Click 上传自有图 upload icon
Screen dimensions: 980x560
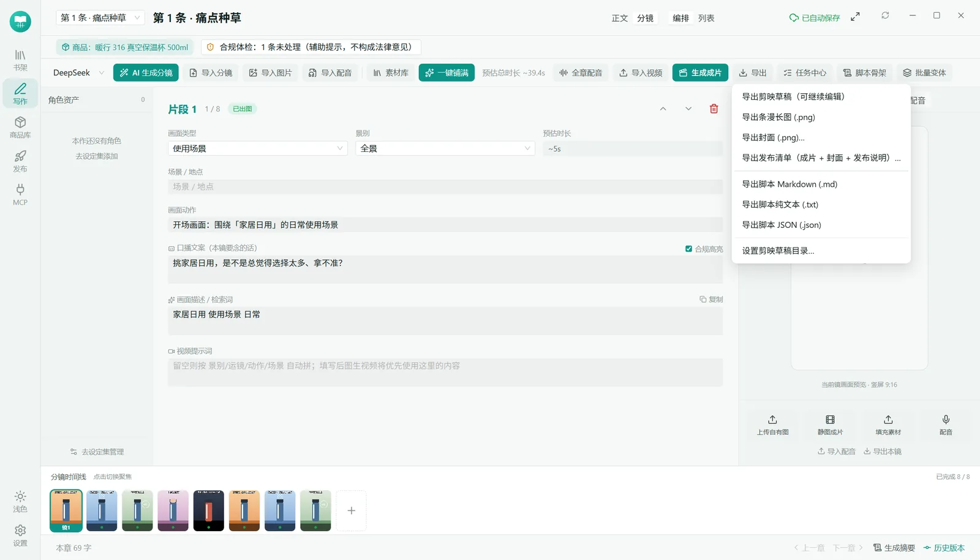(x=772, y=425)
